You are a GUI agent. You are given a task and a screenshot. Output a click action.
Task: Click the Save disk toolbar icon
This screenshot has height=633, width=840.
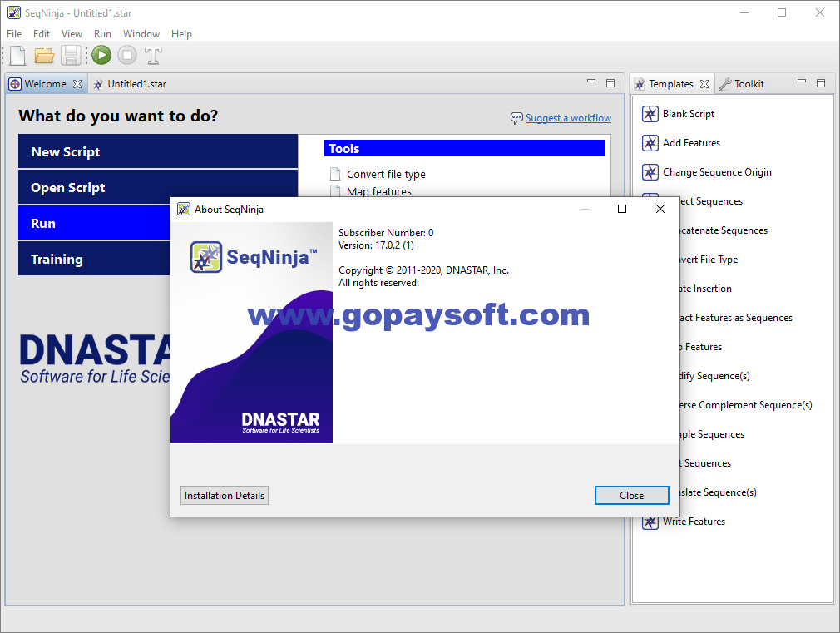71,55
